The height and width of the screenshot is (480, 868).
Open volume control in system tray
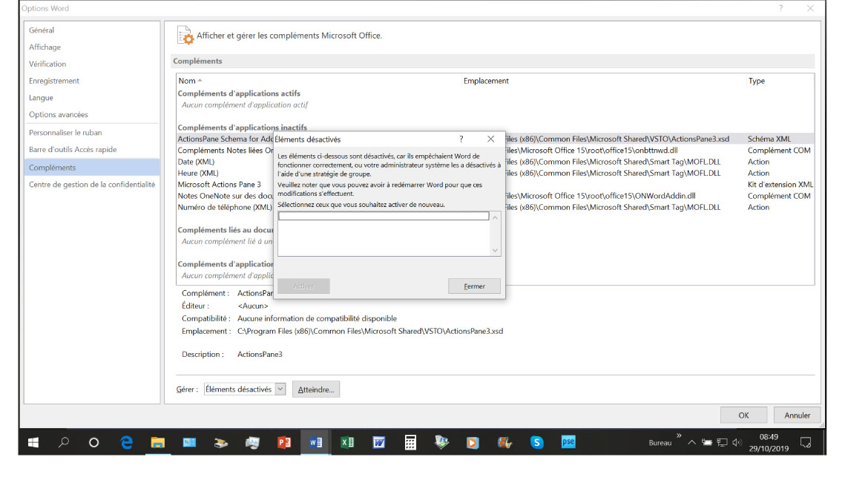pos(737,442)
